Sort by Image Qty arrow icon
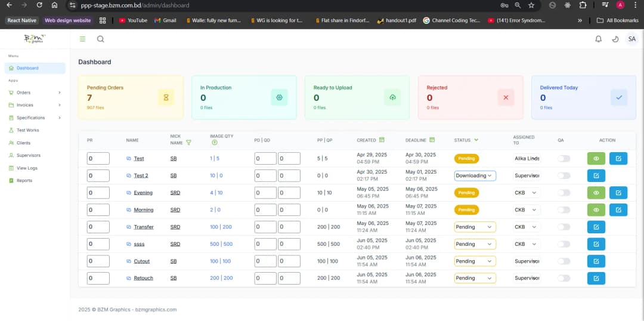This screenshot has height=321, width=644. coord(215,143)
